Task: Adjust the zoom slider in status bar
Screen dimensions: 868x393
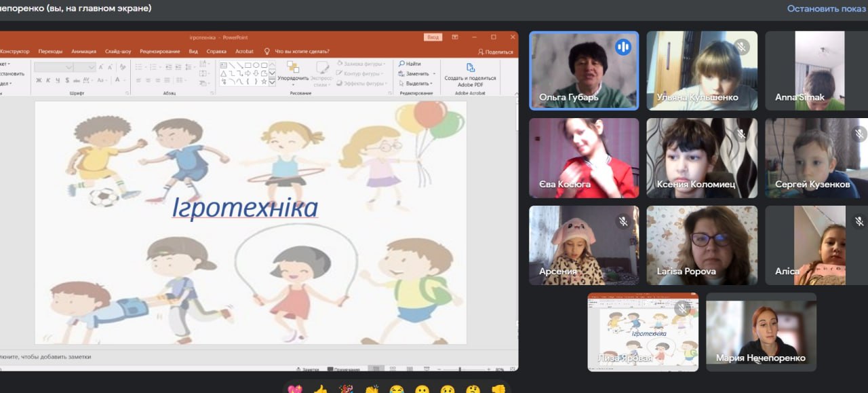Action: tap(460, 369)
